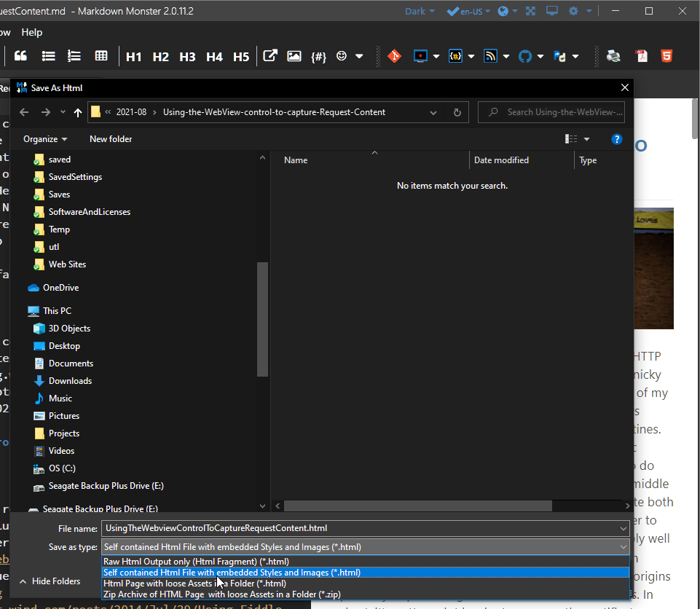Open the Downloads folder in tree
Image resolution: width=700 pixels, height=609 pixels.
coord(70,381)
